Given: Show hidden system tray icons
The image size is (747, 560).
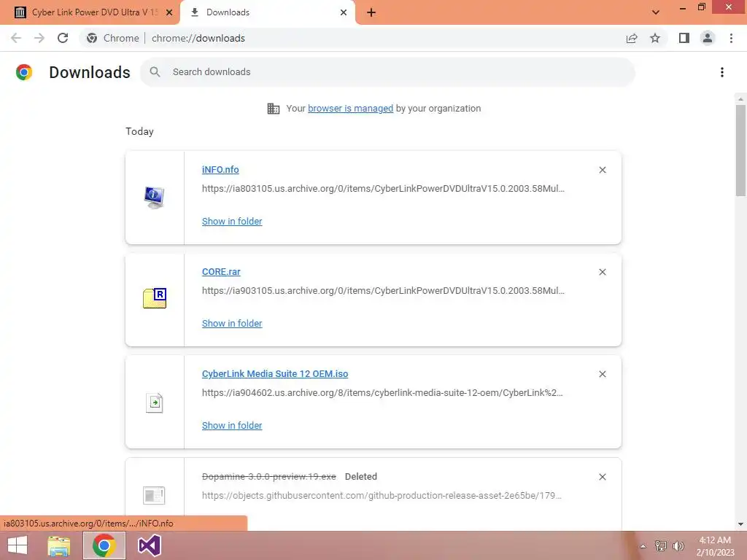Looking at the screenshot, I should (643, 546).
